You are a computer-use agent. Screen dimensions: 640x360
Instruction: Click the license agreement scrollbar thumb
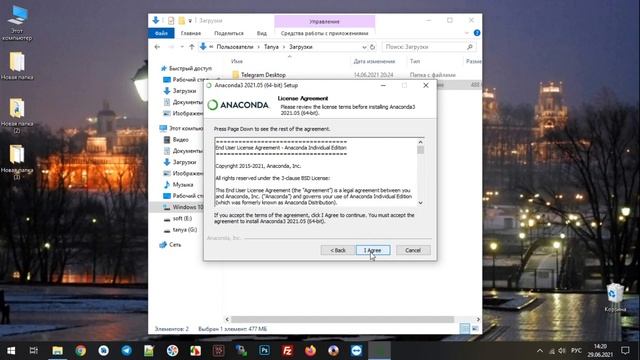420,150
